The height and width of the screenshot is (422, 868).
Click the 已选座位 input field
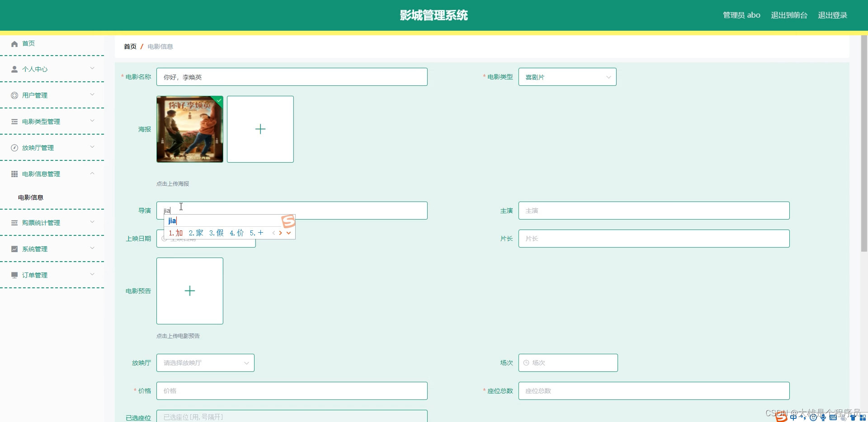[292, 416]
